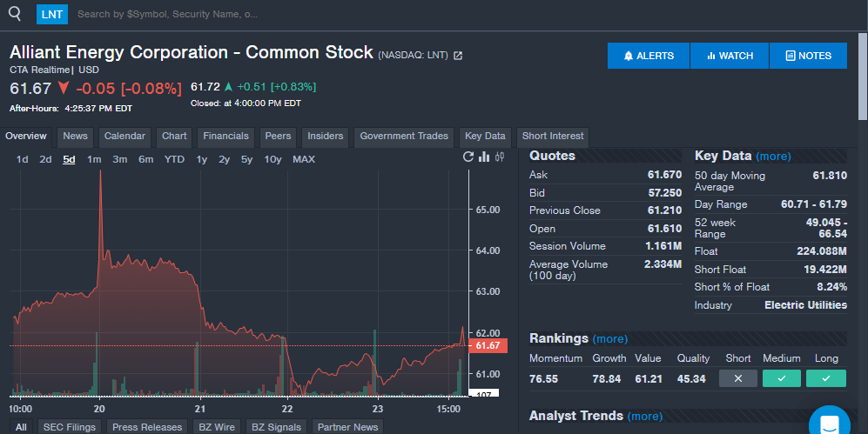Click the Long ranking checkmark indicator
Screen dimensions: 868x434
coord(826,378)
